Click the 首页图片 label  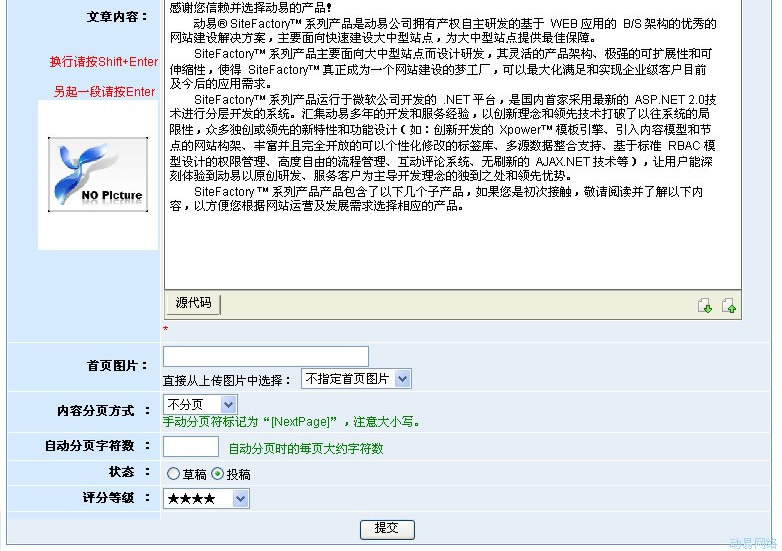pos(118,366)
